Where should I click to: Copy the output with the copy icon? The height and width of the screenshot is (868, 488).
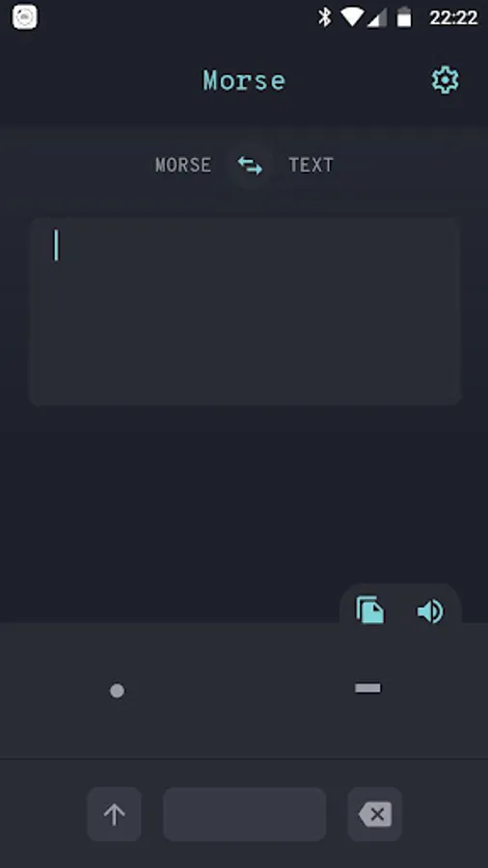pos(370,610)
